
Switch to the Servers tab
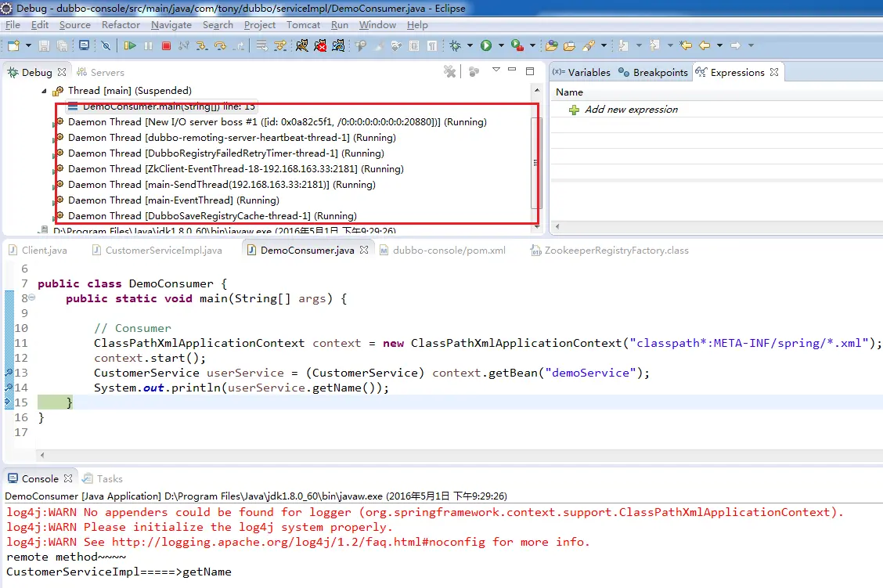[x=100, y=72]
